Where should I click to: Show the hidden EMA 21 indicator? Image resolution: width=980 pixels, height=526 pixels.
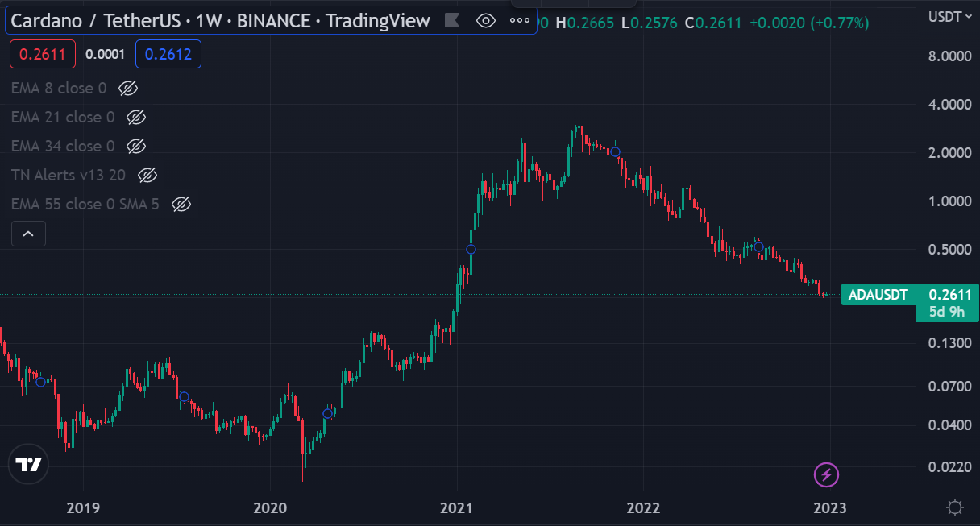click(136, 117)
